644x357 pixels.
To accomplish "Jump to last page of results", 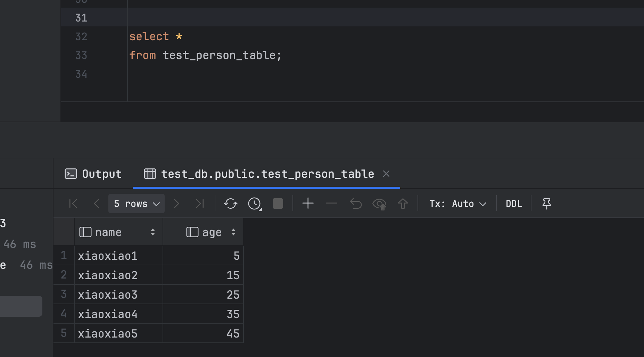I will pos(200,204).
